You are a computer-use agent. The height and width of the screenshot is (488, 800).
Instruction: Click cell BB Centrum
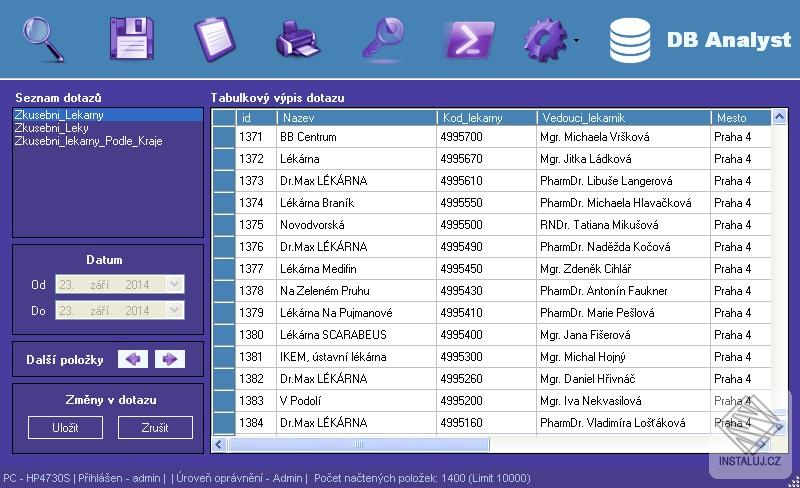click(357, 137)
